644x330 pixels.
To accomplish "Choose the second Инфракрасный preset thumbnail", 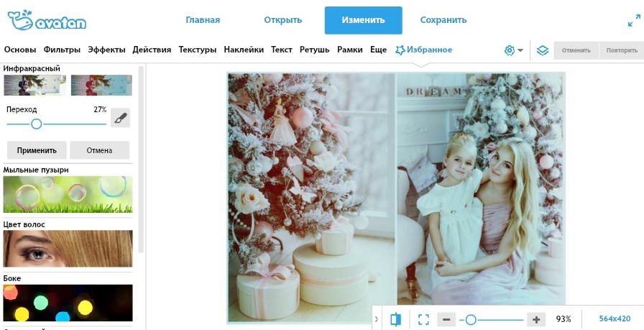I will tap(101, 85).
